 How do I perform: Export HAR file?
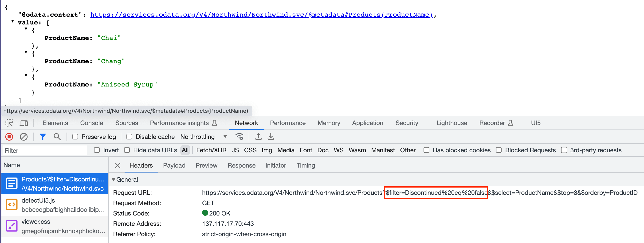point(271,137)
